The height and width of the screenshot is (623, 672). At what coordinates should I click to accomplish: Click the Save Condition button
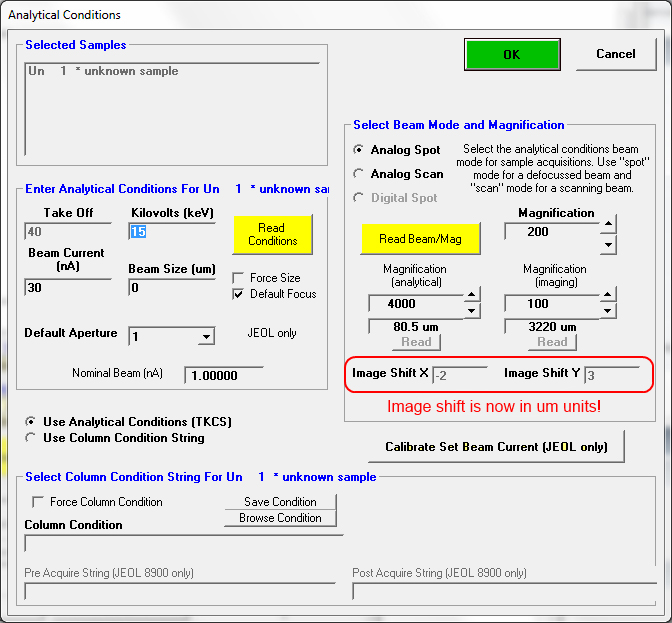(x=280, y=502)
